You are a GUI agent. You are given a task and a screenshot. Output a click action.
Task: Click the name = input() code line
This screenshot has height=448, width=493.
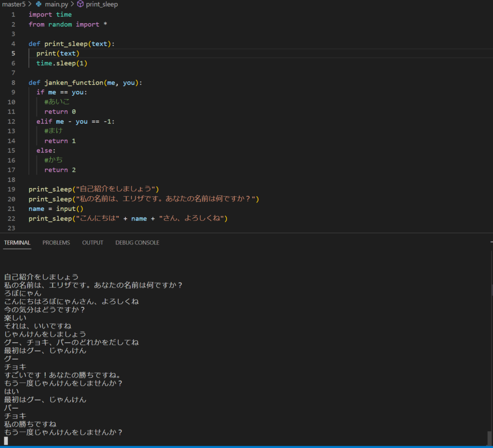click(x=56, y=209)
